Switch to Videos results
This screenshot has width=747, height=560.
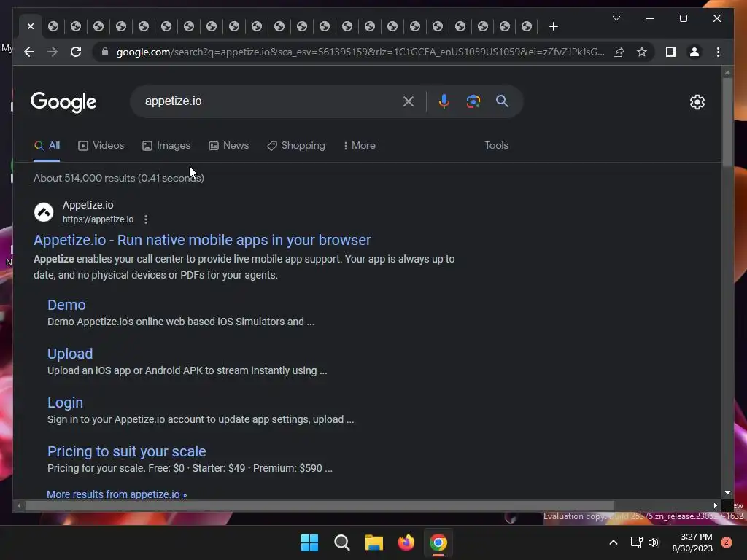(x=101, y=146)
